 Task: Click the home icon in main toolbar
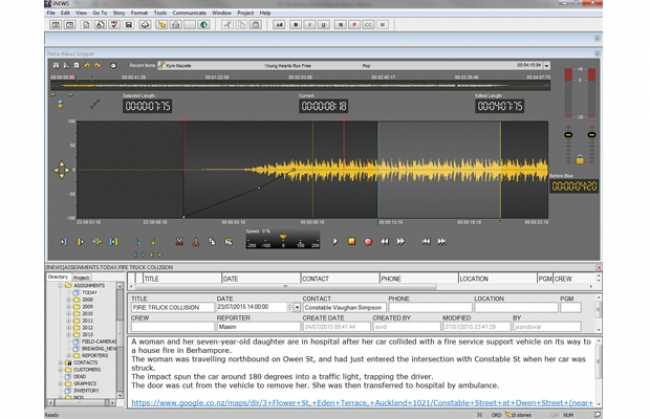coord(176,25)
